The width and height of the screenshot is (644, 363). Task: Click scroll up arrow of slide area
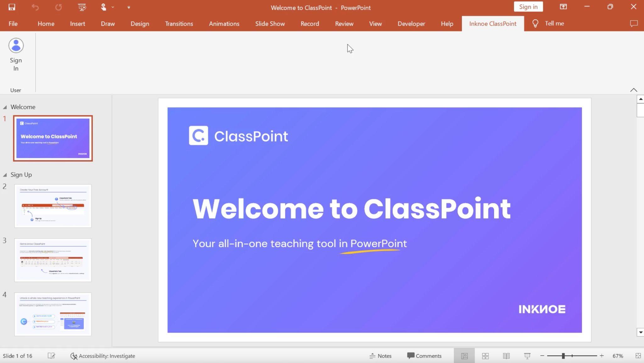pos(640,99)
